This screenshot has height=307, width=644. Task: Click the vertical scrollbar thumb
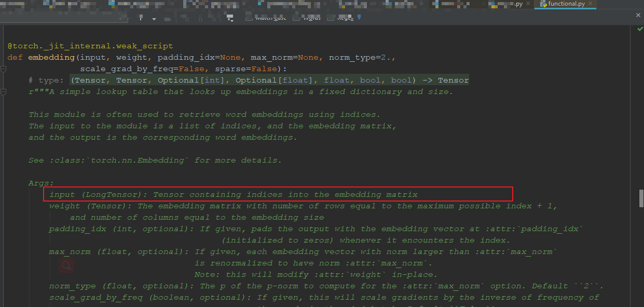point(641,198)
